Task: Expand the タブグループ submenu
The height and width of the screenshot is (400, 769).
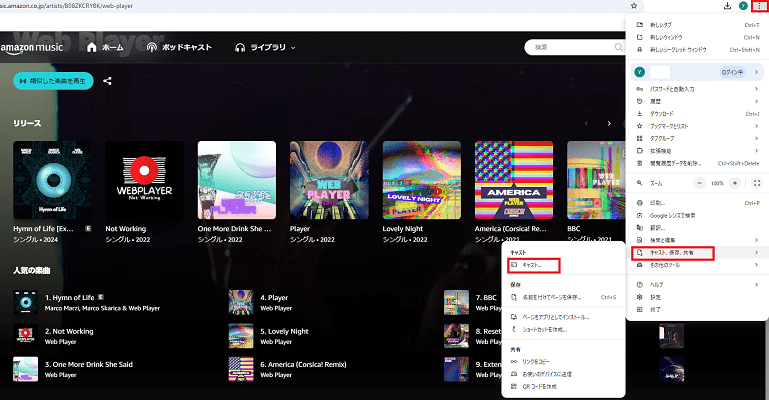Action: [x=697, y=138]
